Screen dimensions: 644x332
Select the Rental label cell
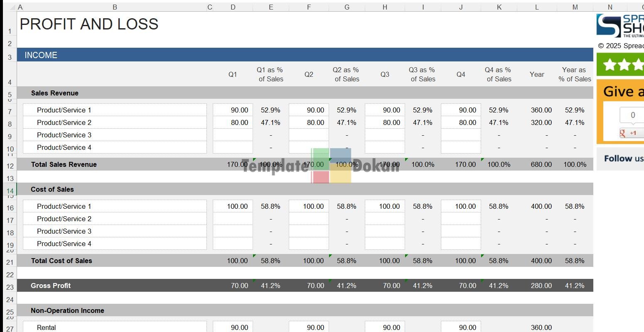114,327
